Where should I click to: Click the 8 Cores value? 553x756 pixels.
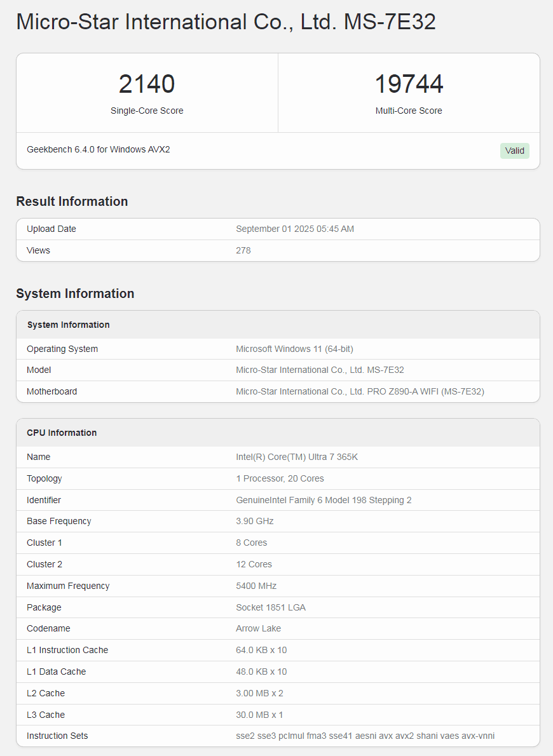coord(252,543)
